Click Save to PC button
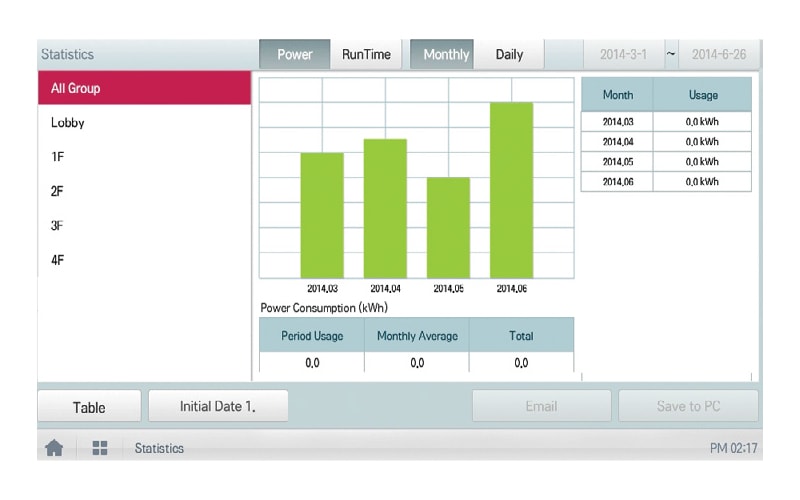 (688, 406)
